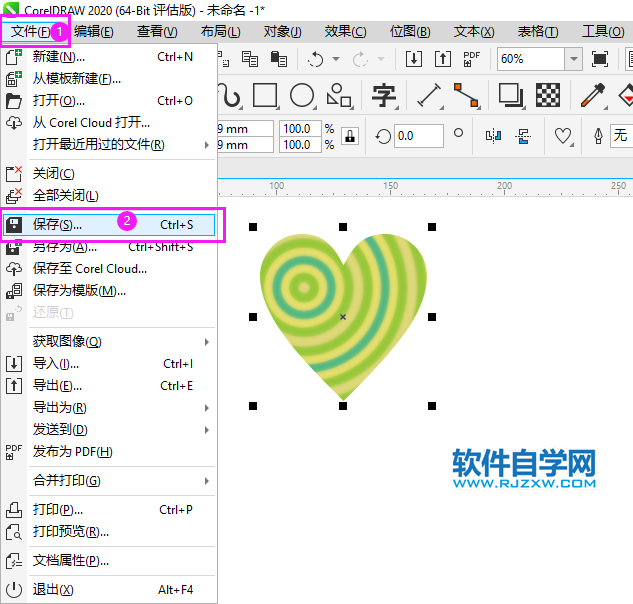Viewport: 633px width, 604px height.
Task: Select the Eyedropper tool
Action: pos(594,96)
